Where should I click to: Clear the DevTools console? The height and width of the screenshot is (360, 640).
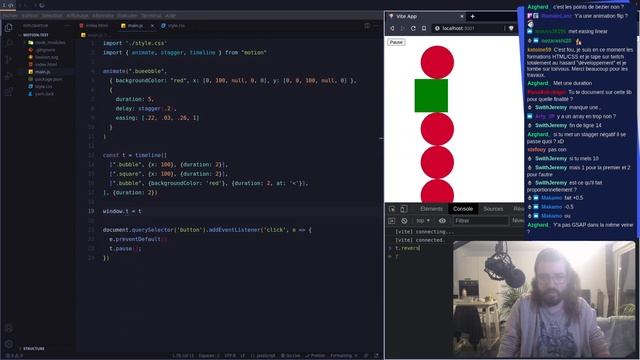pyautogui.click(x=404, y=221)
